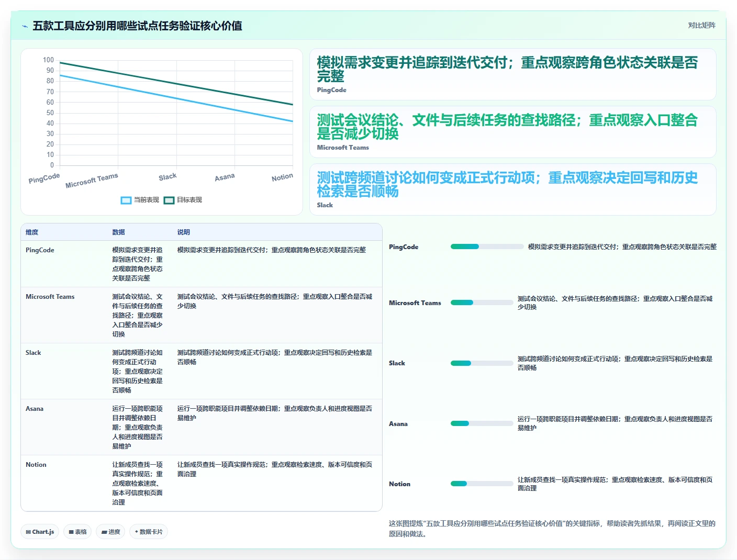Click the PingCode x-axis label in chart
The image size is (737, 560).
pos(44,178)
